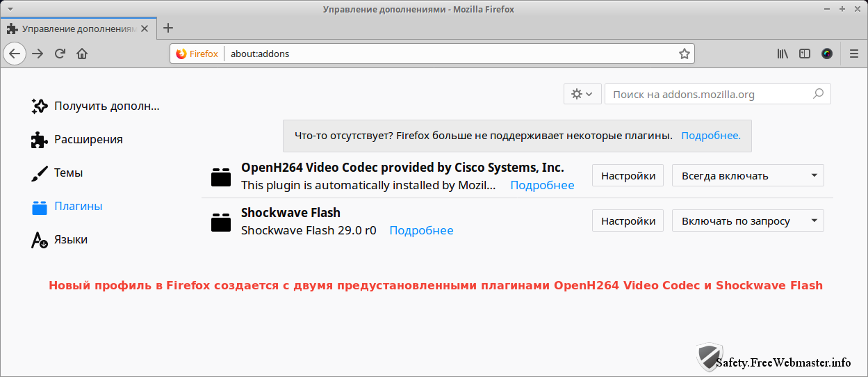This screenshot has height=377, width=868.
Task: Close the Firefox window
Action: coord(856,9)
